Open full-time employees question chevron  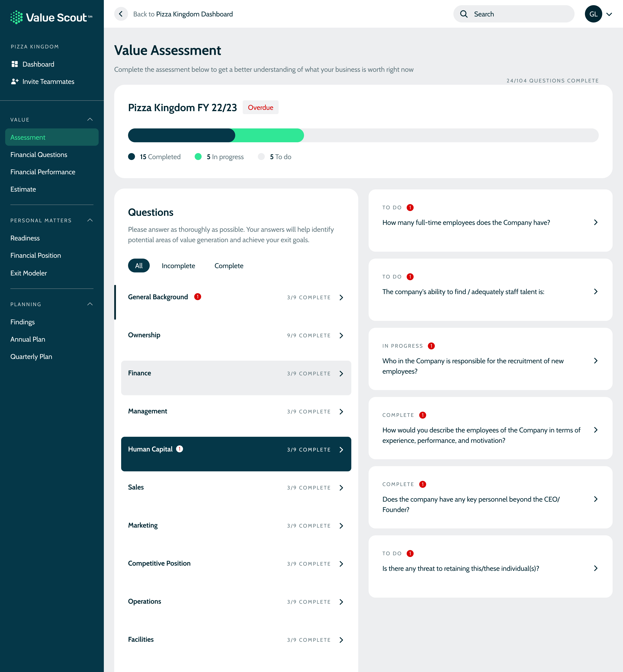596,222
